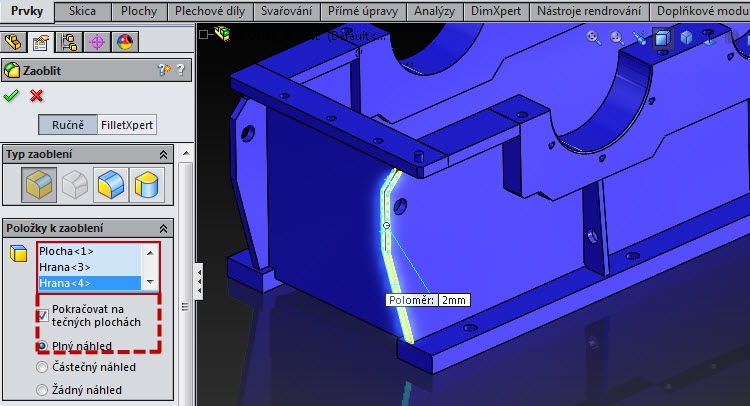Select Žádný náhled preview option
The image size is (750, 406).
click(x=42, y=390)
